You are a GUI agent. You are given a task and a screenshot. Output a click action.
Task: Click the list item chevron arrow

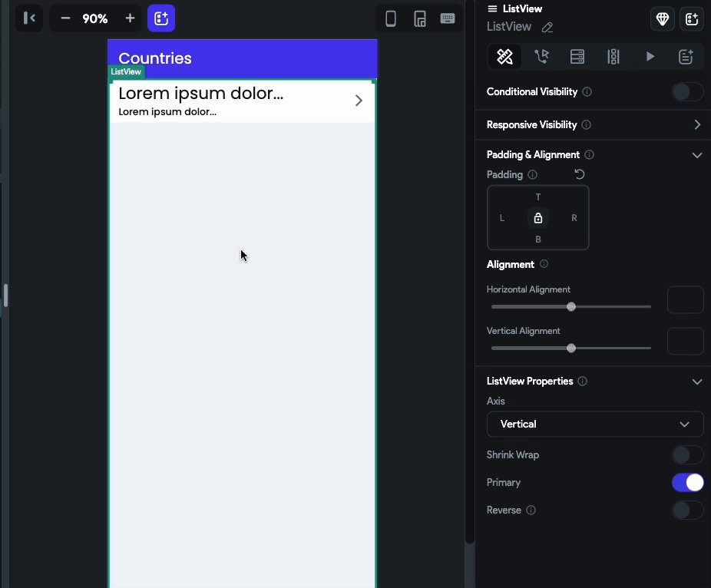click(359, 101)
